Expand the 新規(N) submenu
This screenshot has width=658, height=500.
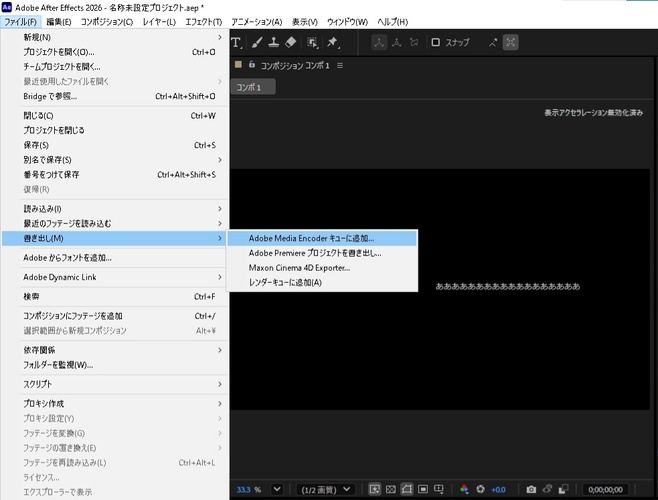point(115,37)
